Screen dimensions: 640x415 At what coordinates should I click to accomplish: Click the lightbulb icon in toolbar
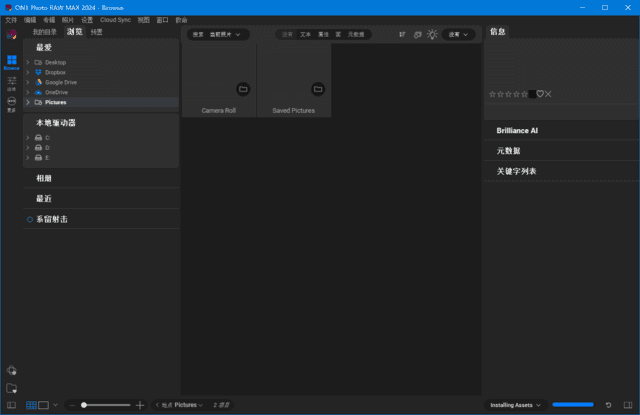[432, 34]
